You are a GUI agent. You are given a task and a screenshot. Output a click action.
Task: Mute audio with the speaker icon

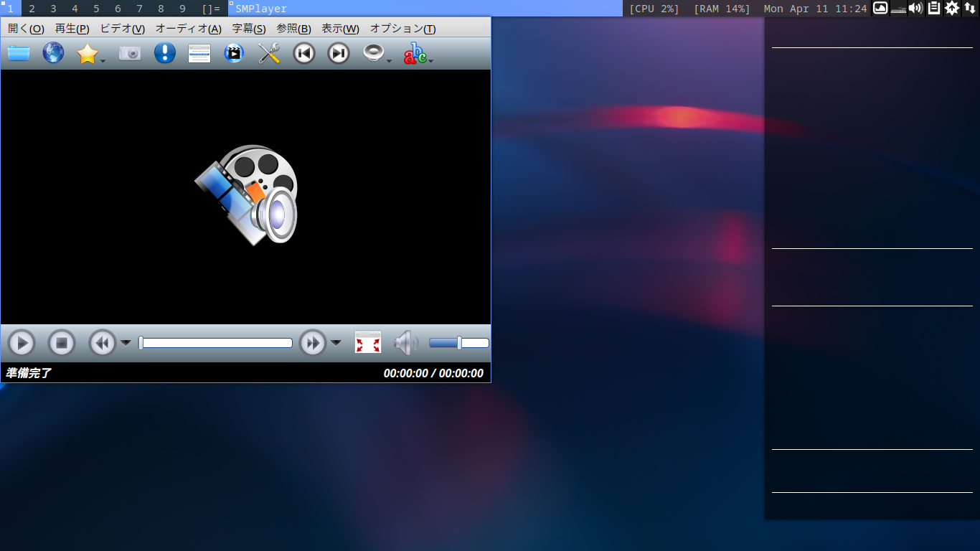(406, 343)
